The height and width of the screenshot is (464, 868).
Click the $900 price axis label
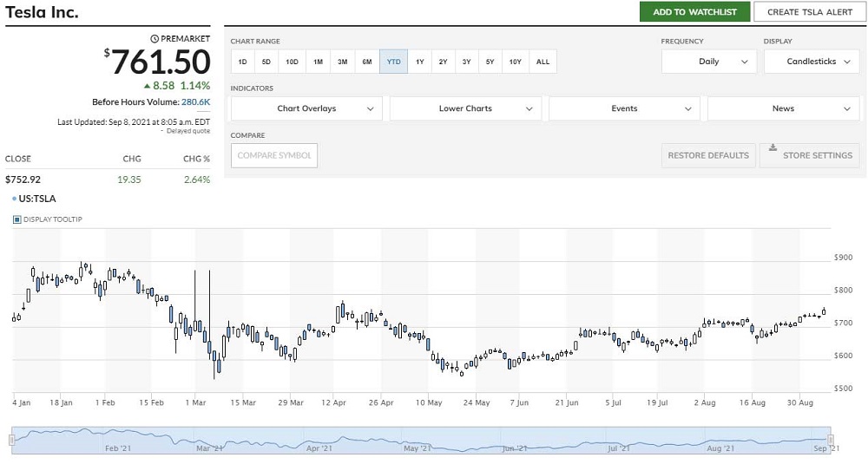point(843,258)
